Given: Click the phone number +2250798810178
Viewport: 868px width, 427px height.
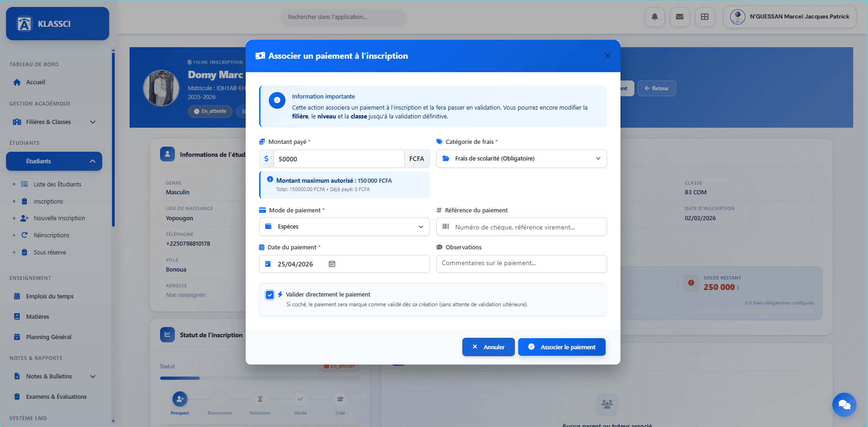Looking at the screenshot, I should point(188,244).
